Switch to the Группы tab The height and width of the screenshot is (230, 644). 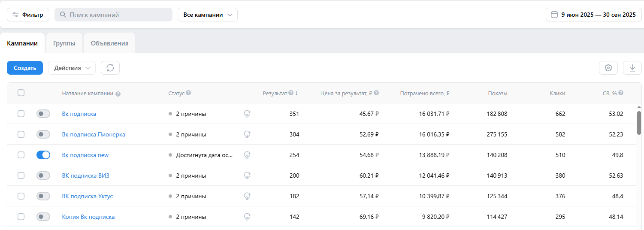(x=64, y=43)
